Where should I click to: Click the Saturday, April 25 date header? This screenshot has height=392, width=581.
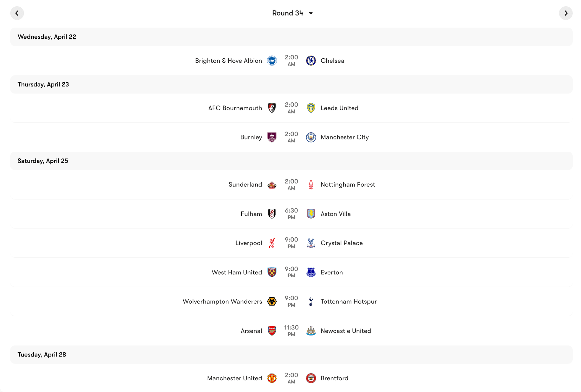click(42, 161)
